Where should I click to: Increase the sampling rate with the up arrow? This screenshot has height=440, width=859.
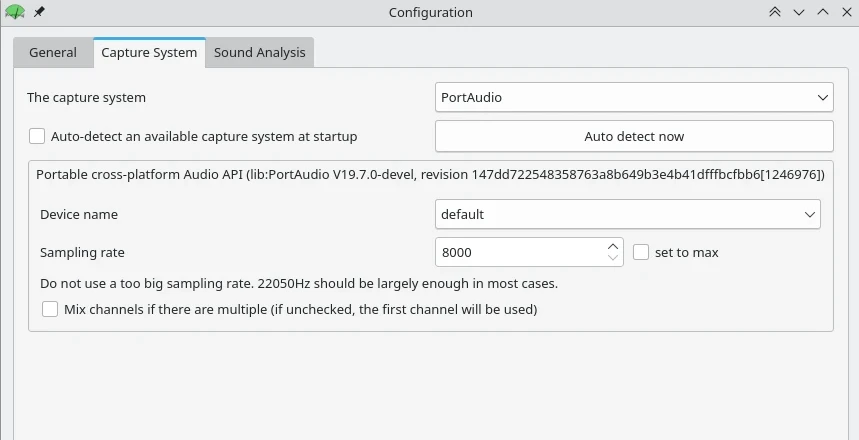[x=613, y=246]
